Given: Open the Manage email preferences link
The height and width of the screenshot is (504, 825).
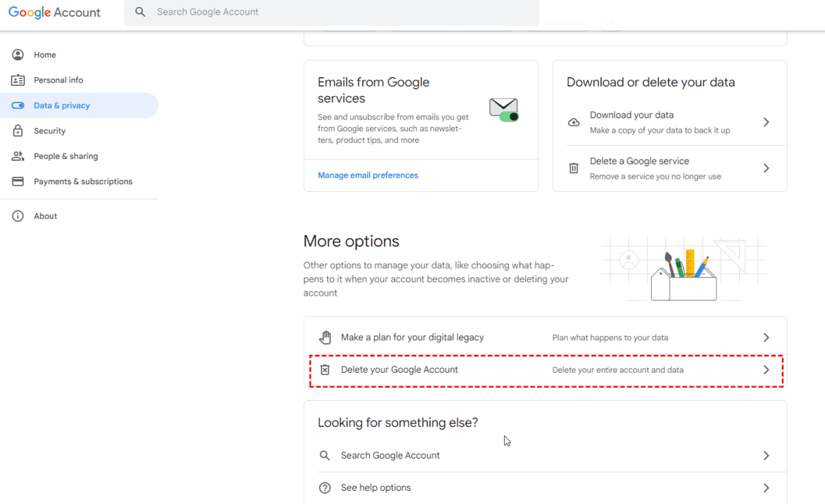Looking at the screenshot, I should 368,175.
